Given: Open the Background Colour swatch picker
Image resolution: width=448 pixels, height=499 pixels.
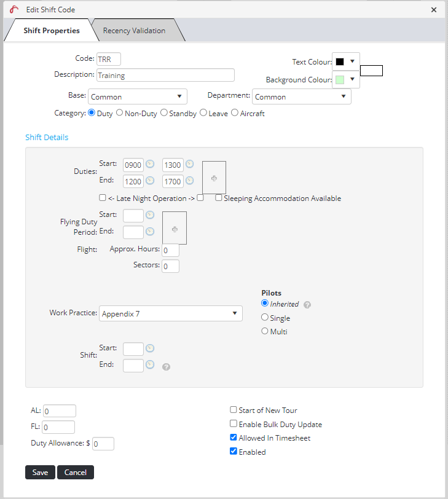Looking at the screenshot, I should [345, 79].
